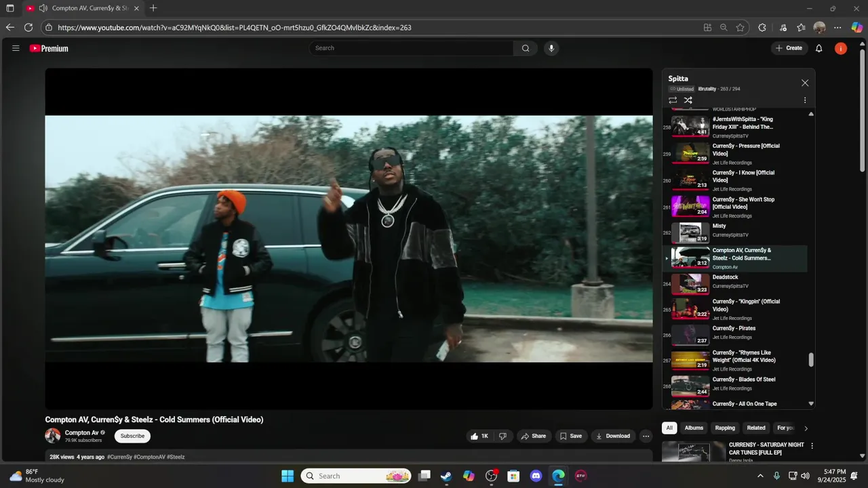The width and height of the screenshot is (868, 488).
Task: Share the Cold Summers video
Action: pyautogui.click(x=534, y=436)
